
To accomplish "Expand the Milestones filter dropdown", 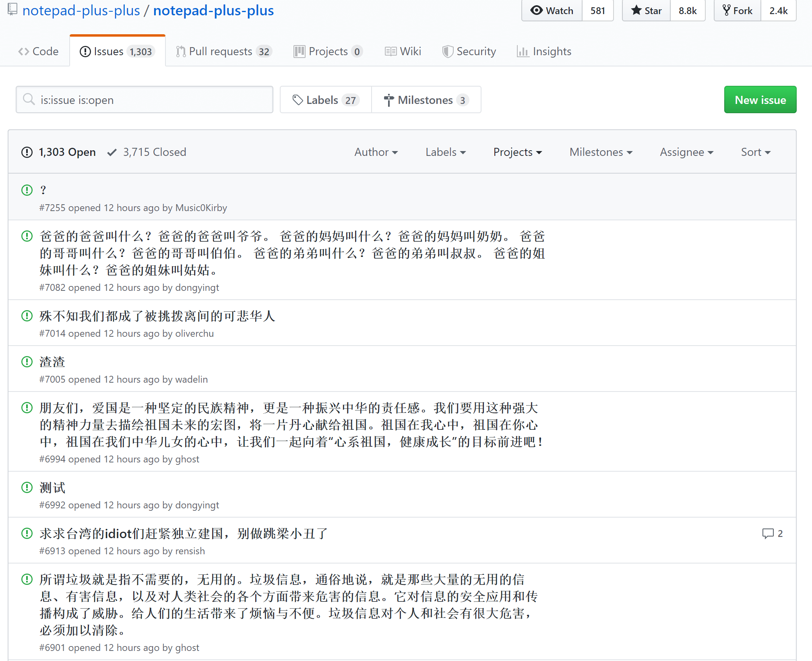I will coord(601,152).
